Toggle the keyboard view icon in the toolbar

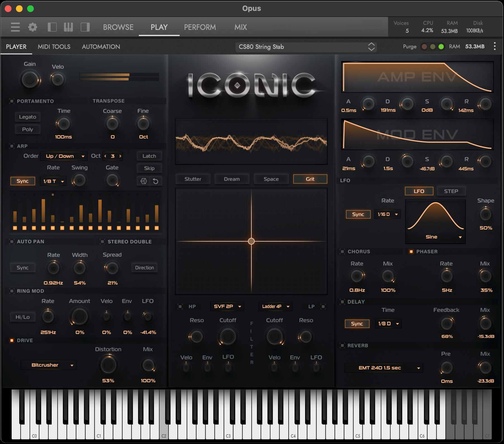[68, 27]
